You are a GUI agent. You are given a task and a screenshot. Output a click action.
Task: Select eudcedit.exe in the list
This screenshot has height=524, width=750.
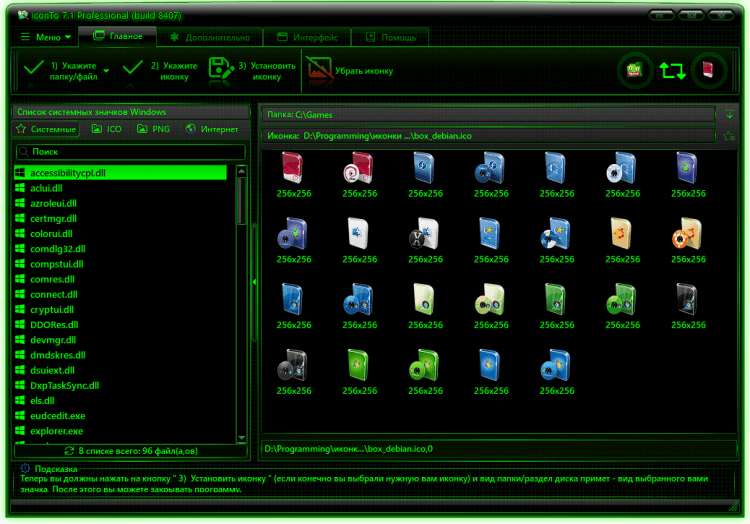121,416
